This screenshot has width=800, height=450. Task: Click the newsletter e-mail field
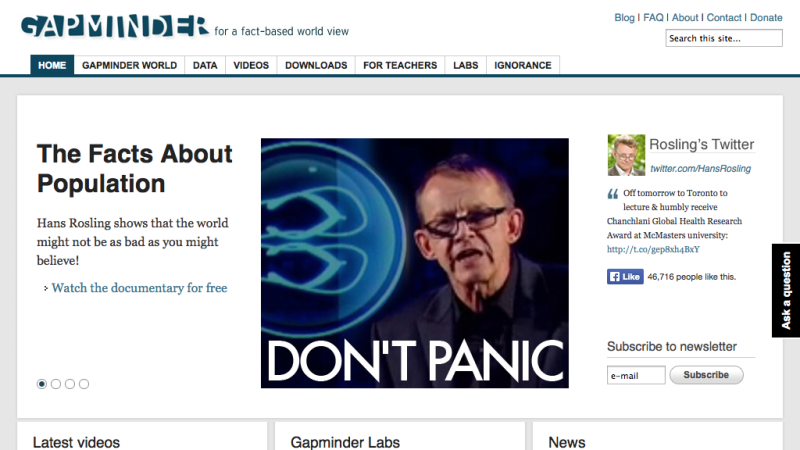tap(636, 375)
